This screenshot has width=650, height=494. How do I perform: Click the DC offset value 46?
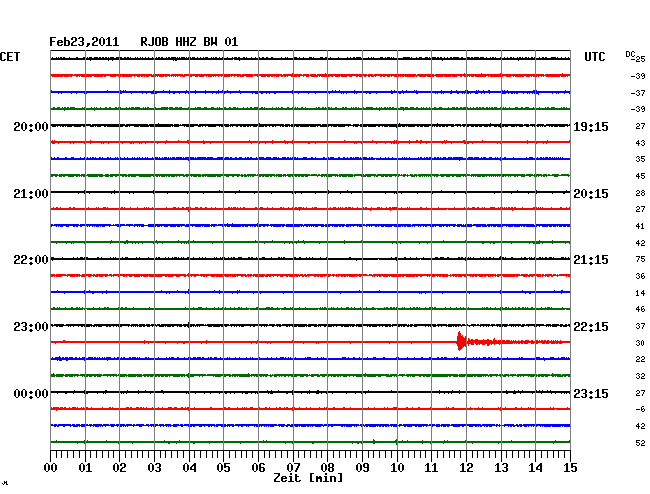[x=640, y=309]
